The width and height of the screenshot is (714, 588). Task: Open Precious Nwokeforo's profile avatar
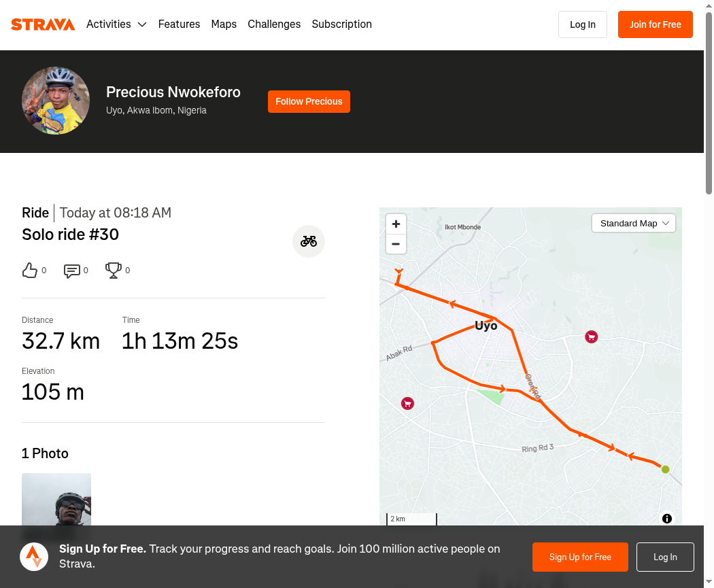click(56, 101)
